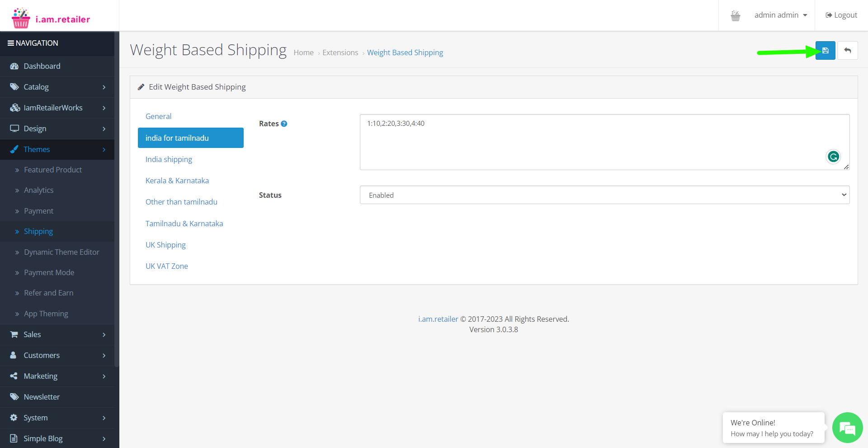
Task: Click the Customers person icon
Action: click(13, 355)
